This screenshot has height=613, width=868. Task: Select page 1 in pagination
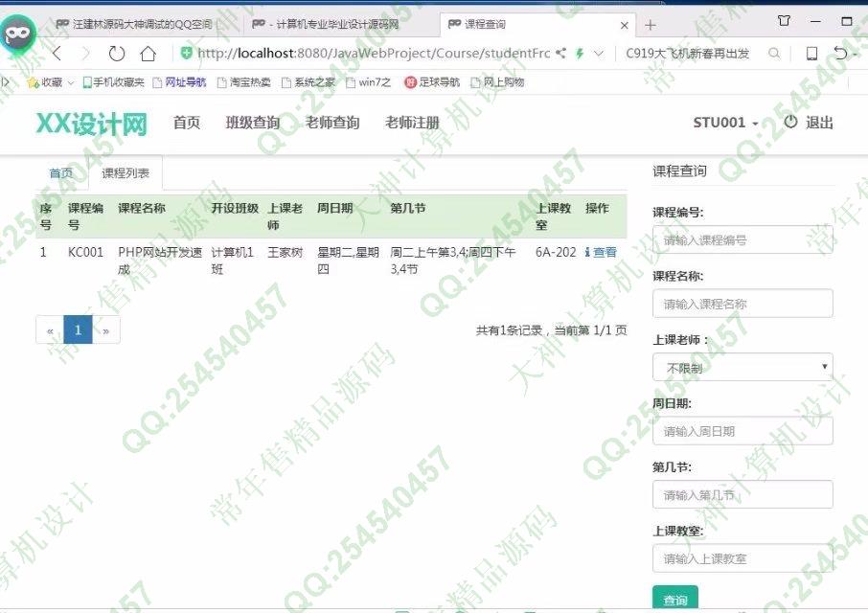[78, 330]
